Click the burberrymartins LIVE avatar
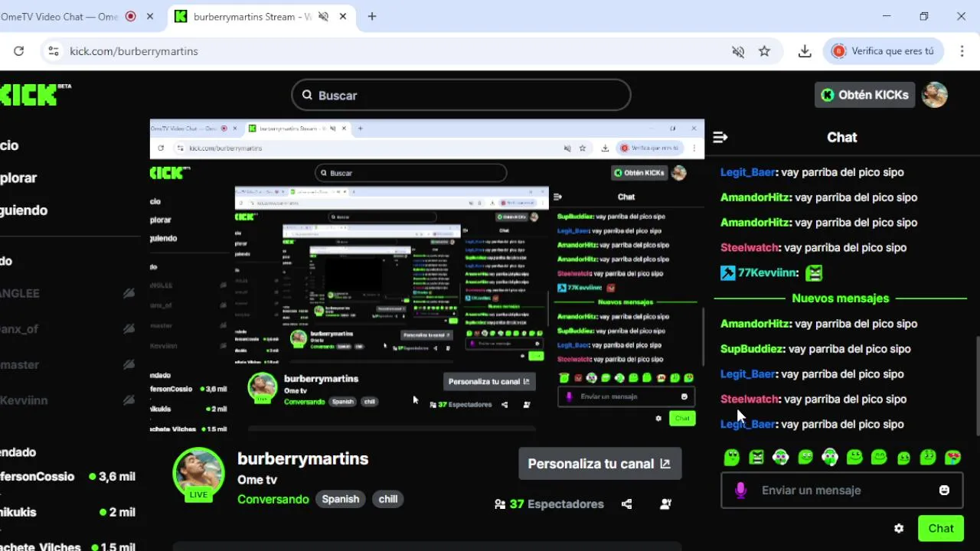 [198, 474]
